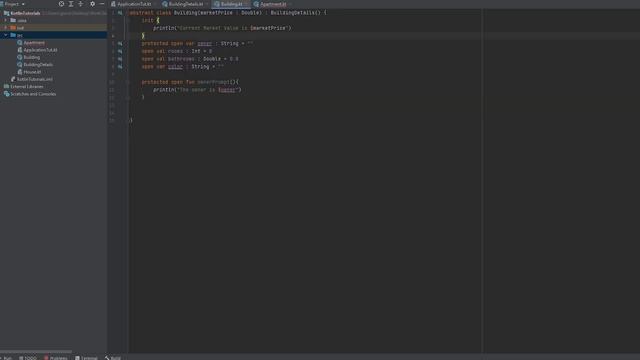This screenshot has width=640, height=360.
Task: Open the Terminal tool window button
Action: (86, 358)
